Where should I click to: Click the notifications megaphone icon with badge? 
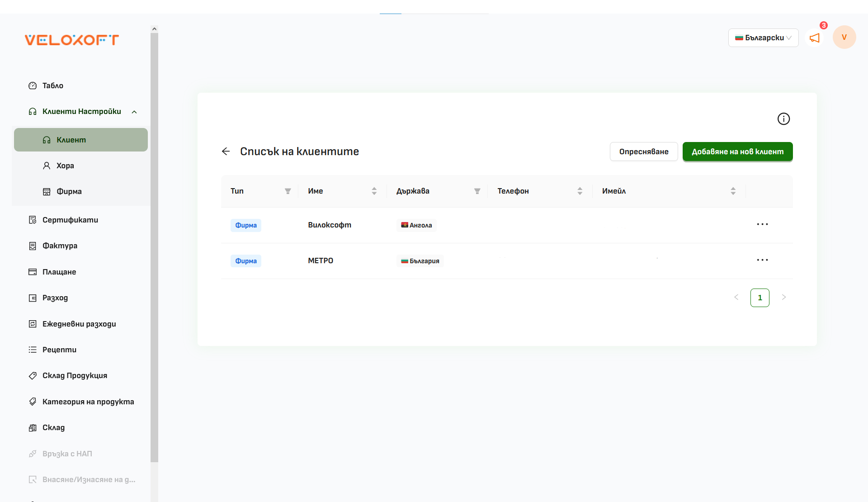(815, 38)
